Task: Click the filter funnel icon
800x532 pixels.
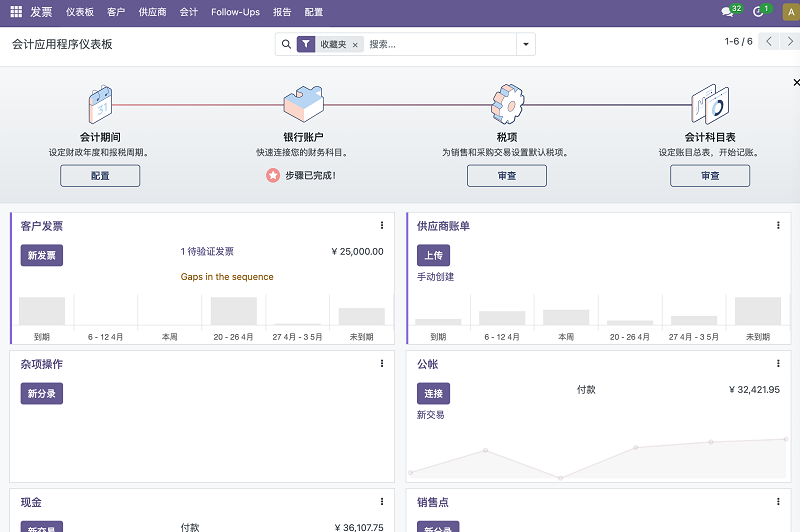Action: [306, 44]
